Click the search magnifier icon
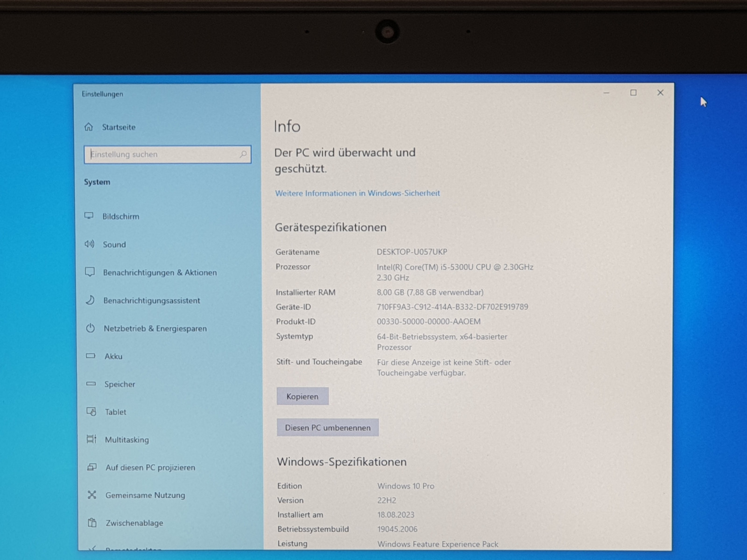Viewport: 747px width, 560px height. pos(243,154)
